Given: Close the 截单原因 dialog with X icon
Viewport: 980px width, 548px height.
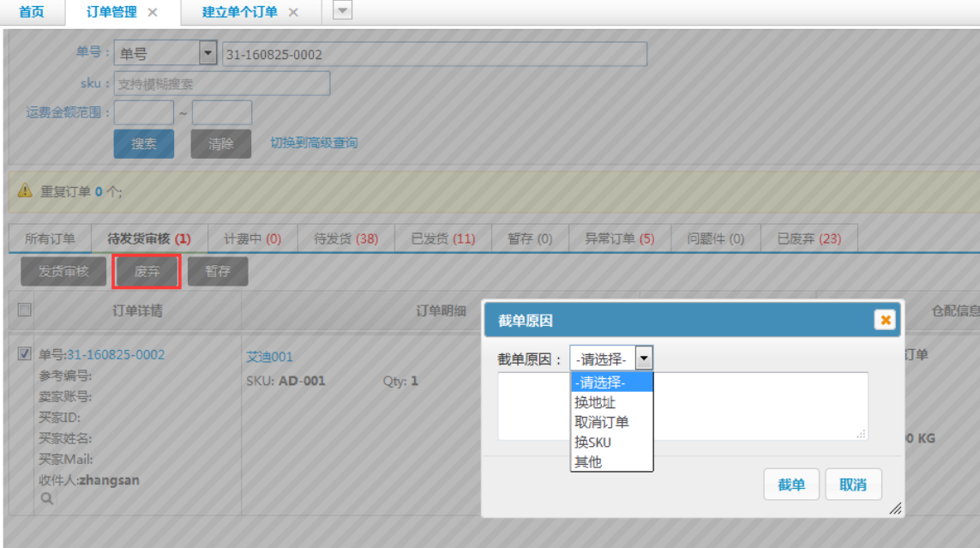Looking at the screenshot, I should (885, 320).
